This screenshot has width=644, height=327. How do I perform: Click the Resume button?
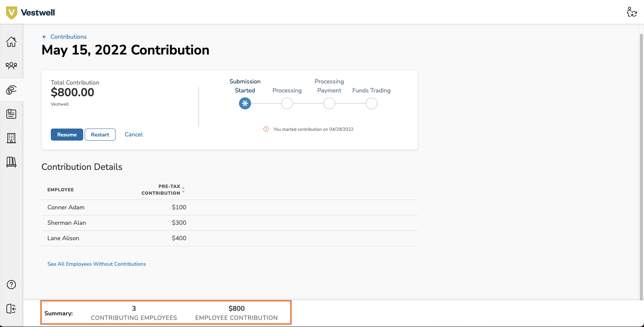67,135
